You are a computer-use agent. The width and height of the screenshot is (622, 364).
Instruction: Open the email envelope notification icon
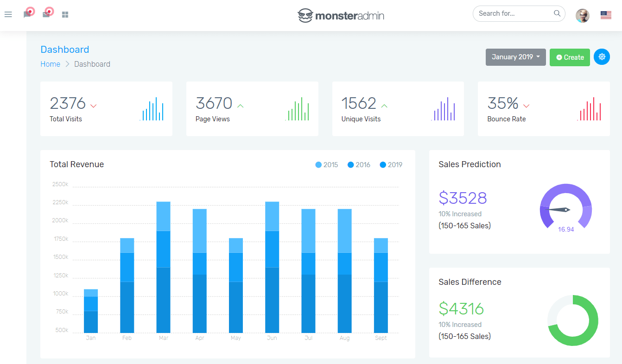click(46, 14)
